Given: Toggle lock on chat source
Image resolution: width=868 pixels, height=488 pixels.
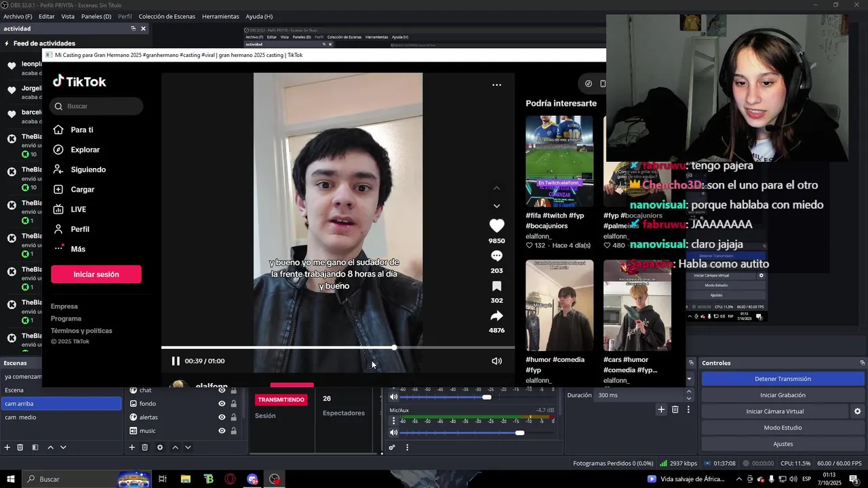Looking at the screenshot, I should (x=233, y=390).
